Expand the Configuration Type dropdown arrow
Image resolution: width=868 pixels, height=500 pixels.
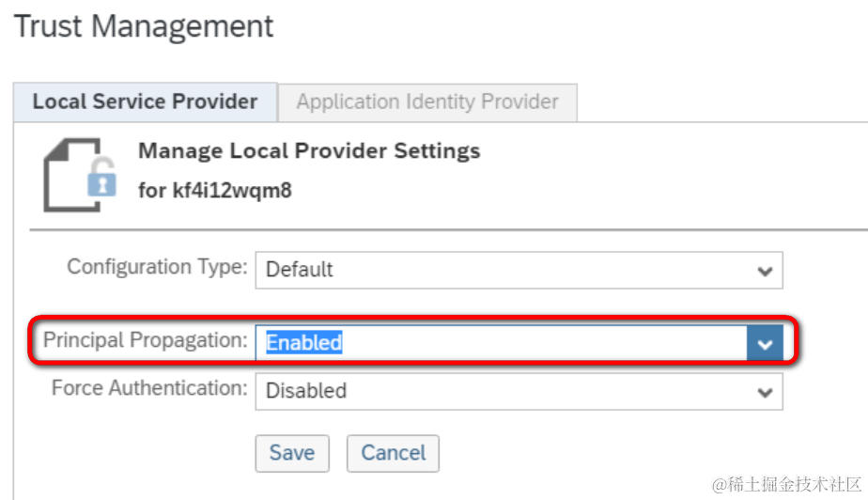coord(765,271)
